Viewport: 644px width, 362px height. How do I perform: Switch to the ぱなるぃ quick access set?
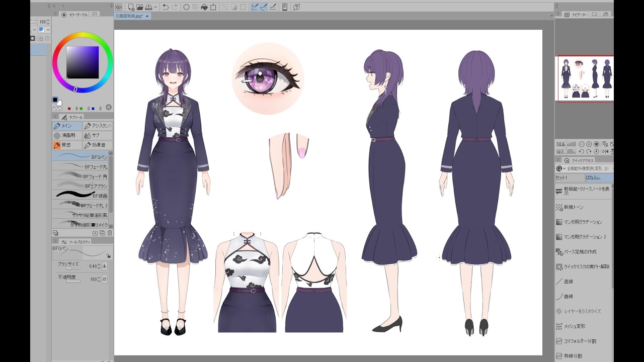(x=599, y=178)
